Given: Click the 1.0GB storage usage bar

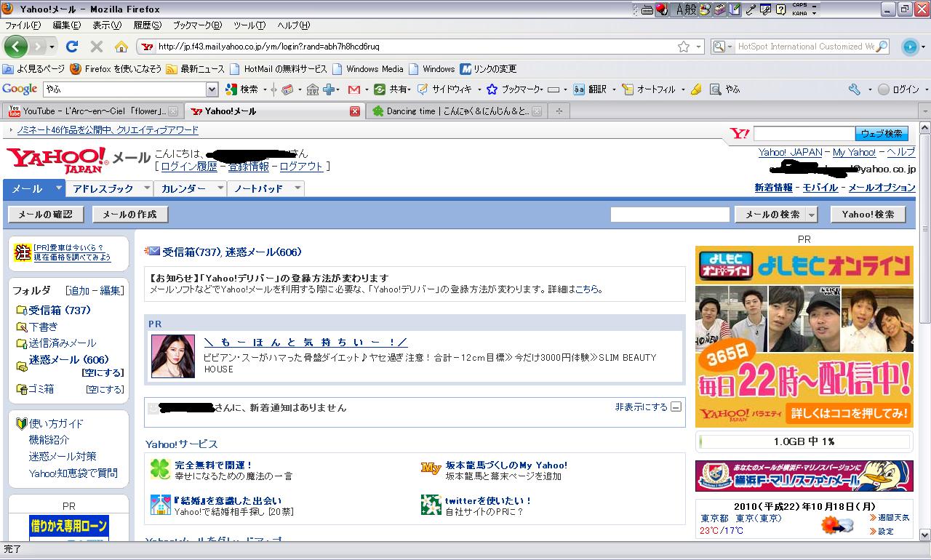Looking at the screenshot, I should click(x=804, y=441).
